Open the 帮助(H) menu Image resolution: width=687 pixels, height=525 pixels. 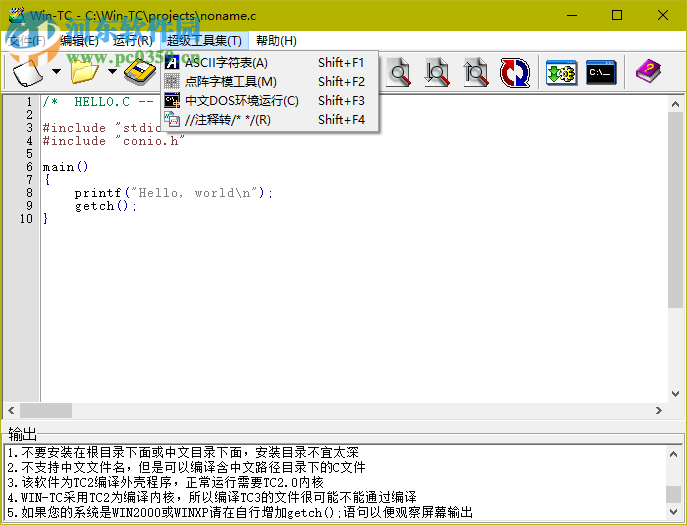click(276, 41)
